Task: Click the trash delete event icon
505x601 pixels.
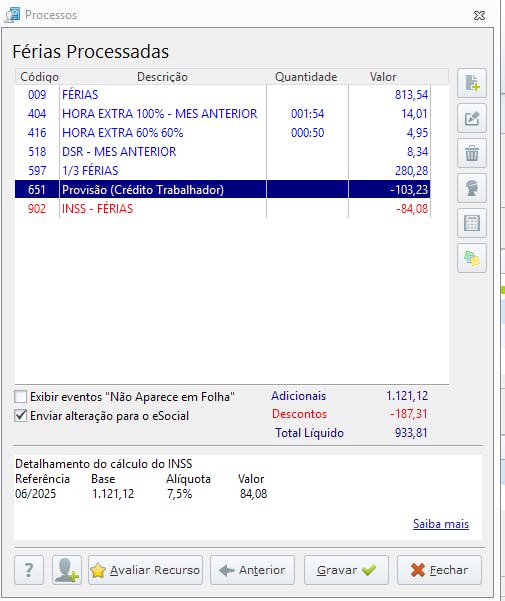Action: (x=472, y=153)
